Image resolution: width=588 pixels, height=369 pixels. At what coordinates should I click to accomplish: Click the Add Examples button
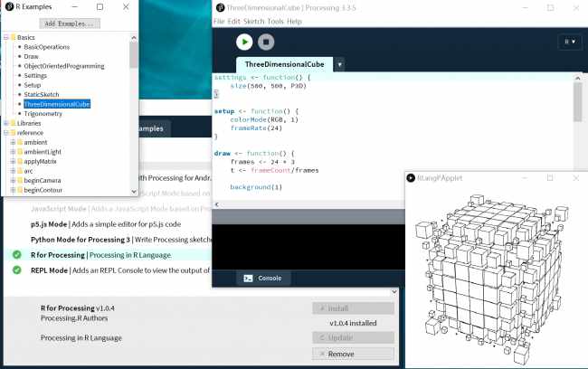click(x=70, y=24)
